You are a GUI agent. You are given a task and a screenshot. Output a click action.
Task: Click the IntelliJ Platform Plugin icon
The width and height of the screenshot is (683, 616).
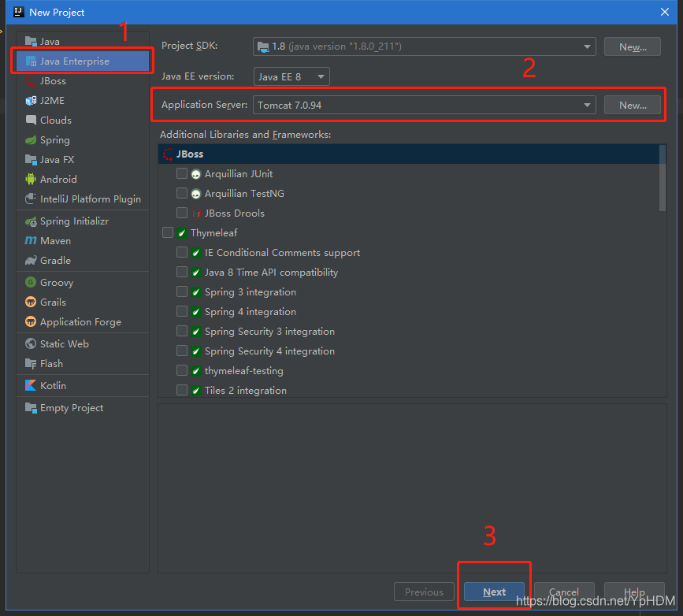coord(31,199)
